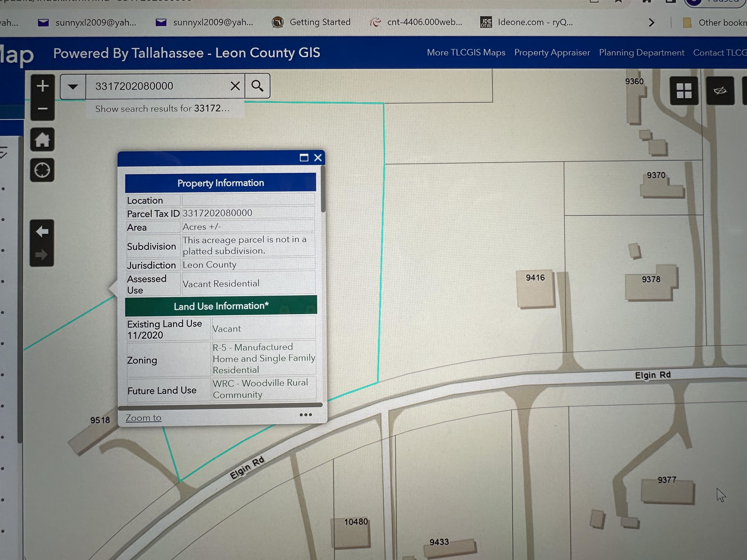
Task: Toggle the hidden-eye visibility widget
Action: click(x=720, y=90)
